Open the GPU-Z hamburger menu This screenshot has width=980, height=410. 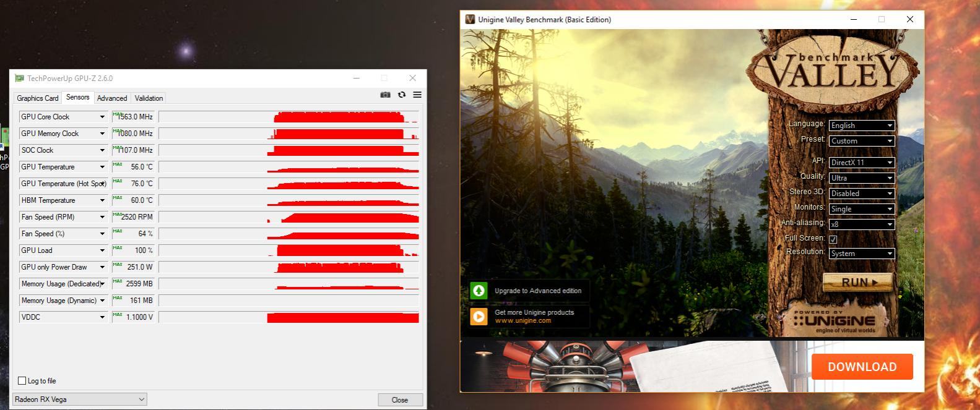tap(417, 95)
